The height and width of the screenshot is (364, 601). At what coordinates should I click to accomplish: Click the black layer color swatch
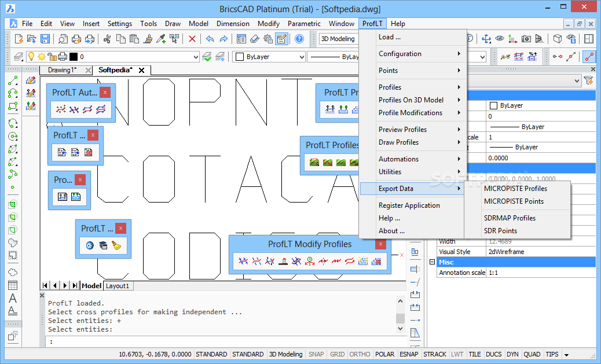pyautogui.click(x=74, y=57)
